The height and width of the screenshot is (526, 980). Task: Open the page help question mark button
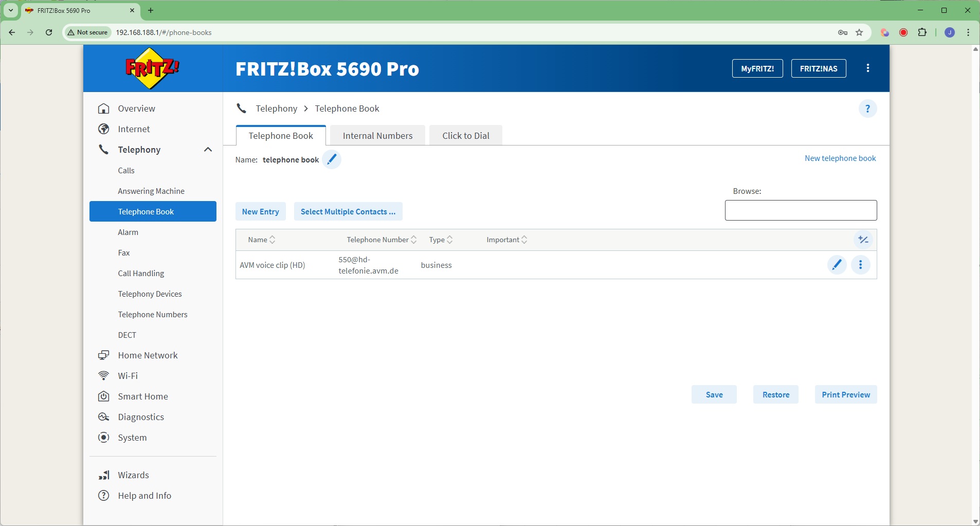point(868,108)
